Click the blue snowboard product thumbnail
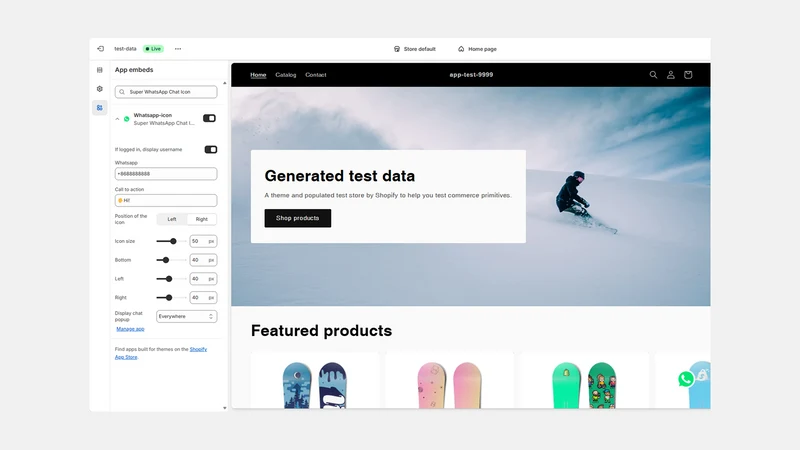Viewport: 800px width, 450px height. 315,385
